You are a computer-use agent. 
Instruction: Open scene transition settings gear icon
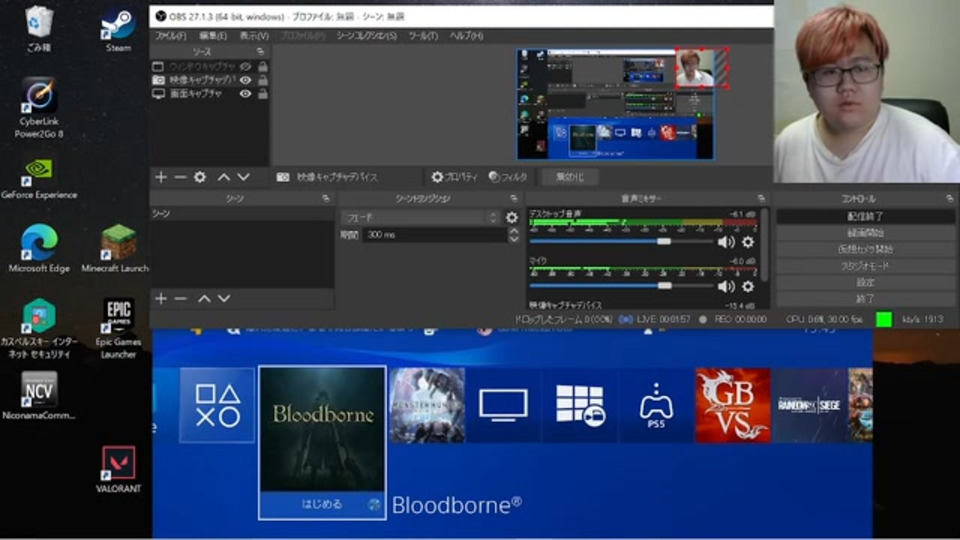(512, 218)
